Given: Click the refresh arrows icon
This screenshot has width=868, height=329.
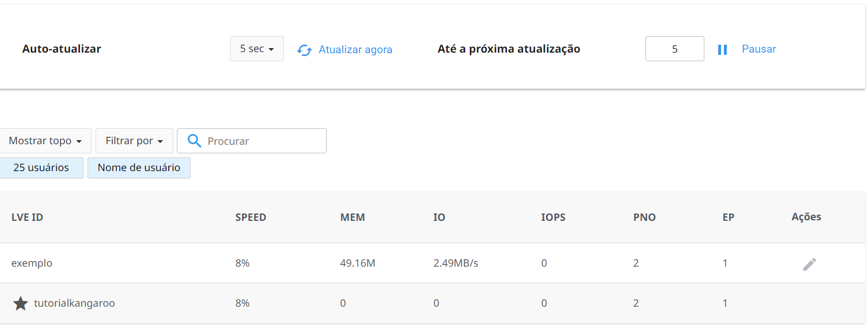Looking at the screenshot, I should click(304, 50).
